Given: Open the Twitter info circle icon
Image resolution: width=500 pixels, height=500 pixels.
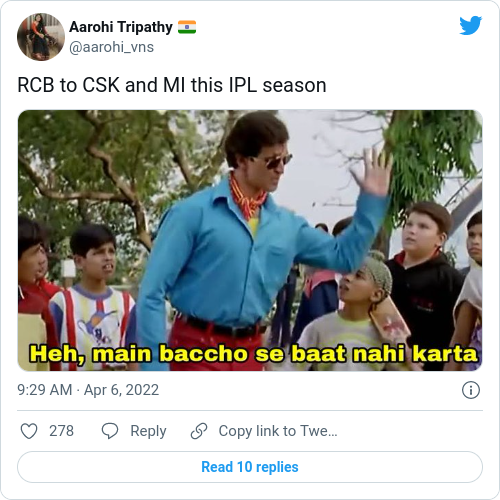Looking at the screenshot, I should [471, 390].
